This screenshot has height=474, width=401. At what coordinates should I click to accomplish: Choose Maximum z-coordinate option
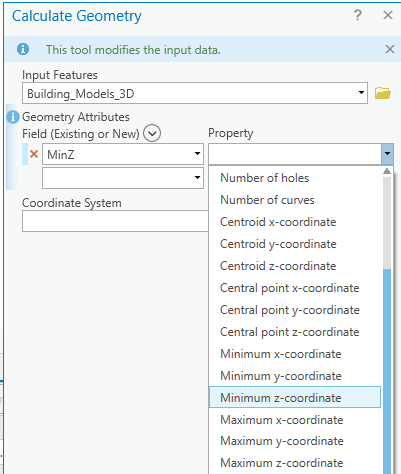pos(282,463)
